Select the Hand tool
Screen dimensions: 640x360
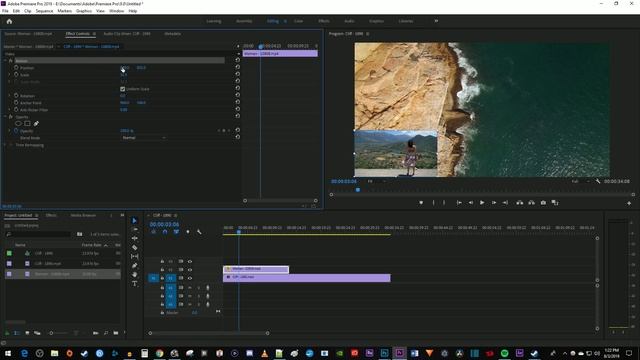click(x=135, y=274)
